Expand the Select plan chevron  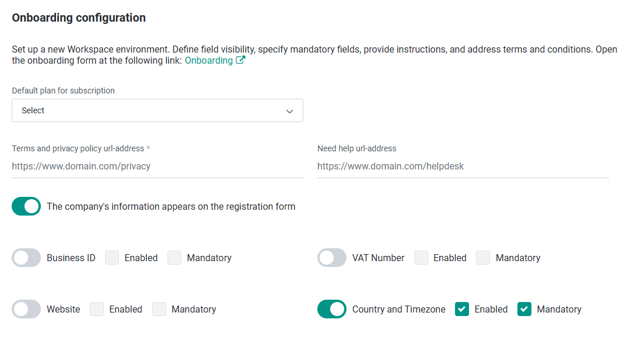tap(289, 110)
